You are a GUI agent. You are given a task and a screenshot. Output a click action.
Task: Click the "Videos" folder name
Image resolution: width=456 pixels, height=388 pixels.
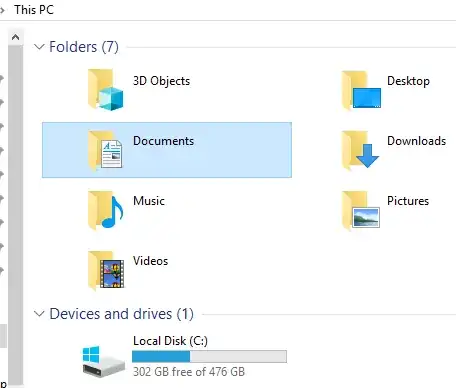coord(150,261)
